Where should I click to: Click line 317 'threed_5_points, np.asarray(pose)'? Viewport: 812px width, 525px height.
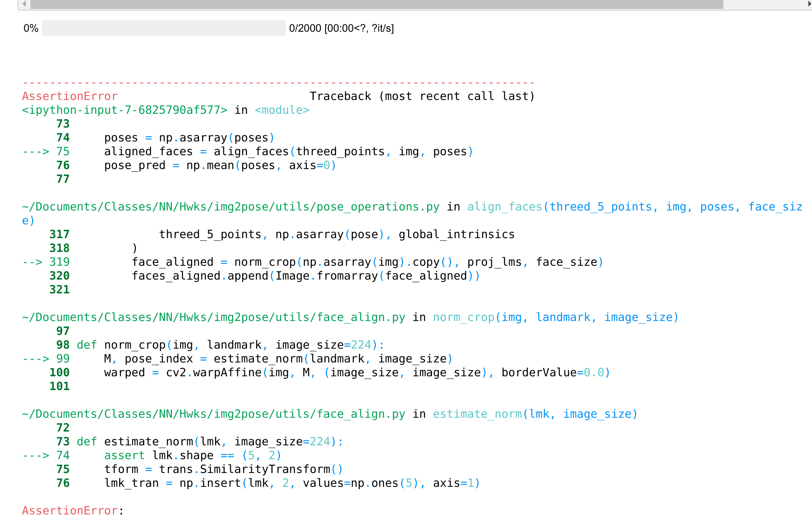[x=337, y=234]
